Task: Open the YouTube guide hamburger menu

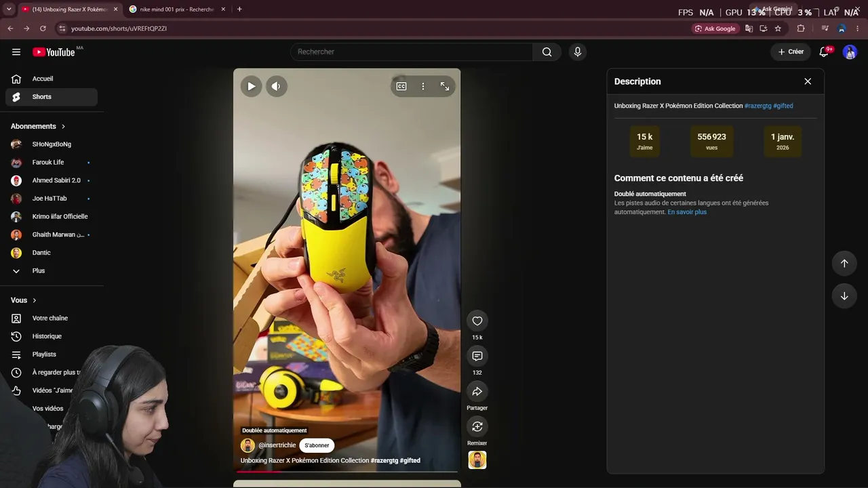Action: coord(16,52)
